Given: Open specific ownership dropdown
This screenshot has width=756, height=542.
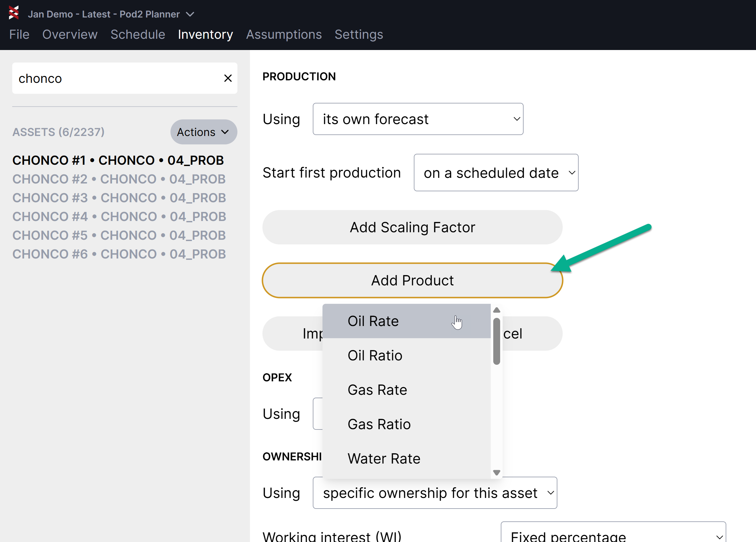Looking at the screenshot, I should (x=434, y=493).
